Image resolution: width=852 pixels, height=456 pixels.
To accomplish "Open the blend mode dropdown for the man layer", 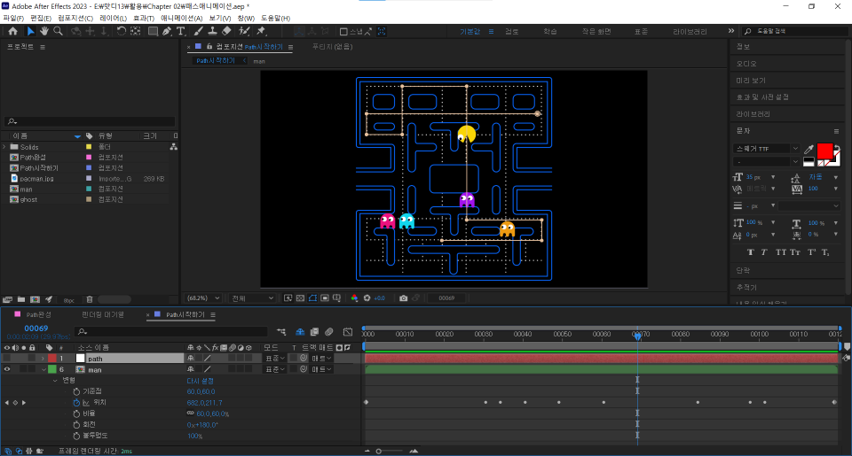I will [274, 370].
